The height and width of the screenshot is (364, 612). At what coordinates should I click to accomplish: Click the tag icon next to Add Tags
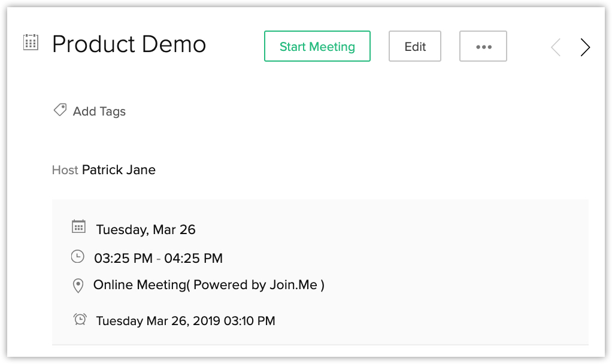pos(60,110)
